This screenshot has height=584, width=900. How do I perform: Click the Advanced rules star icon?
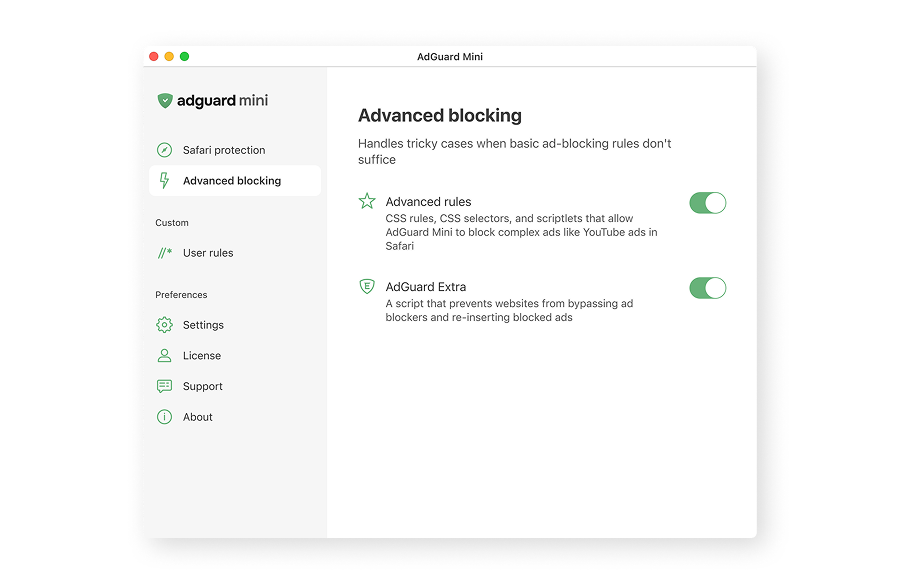pyautogui.click(x=367, y=201)
